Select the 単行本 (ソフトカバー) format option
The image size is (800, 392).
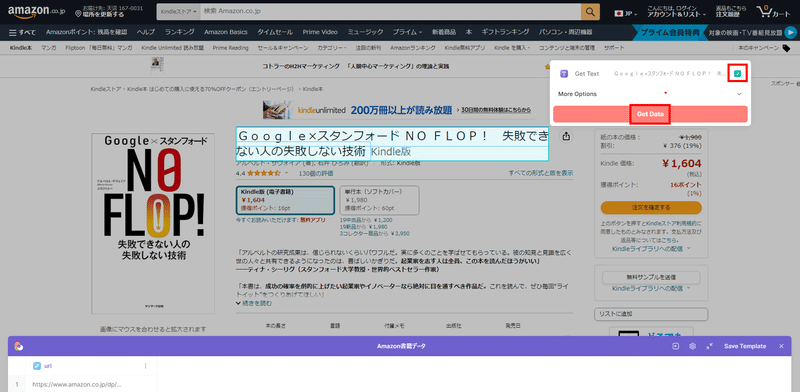(x=379, y=200)
